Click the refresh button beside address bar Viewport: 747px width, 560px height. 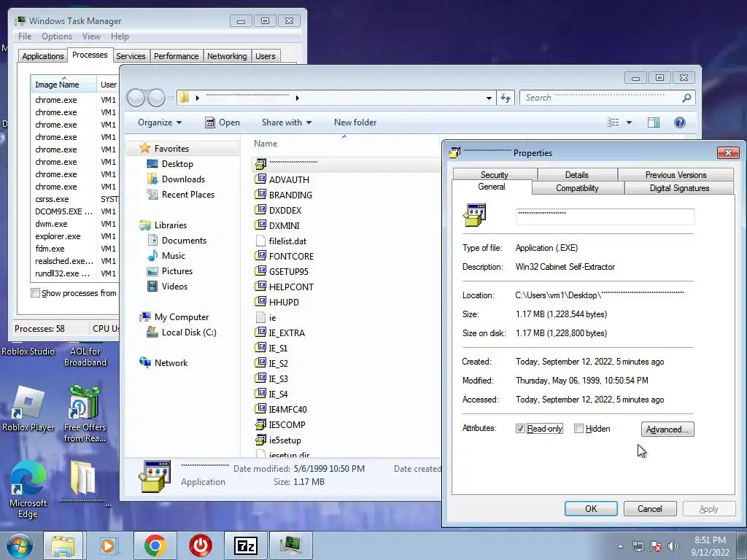506,98
